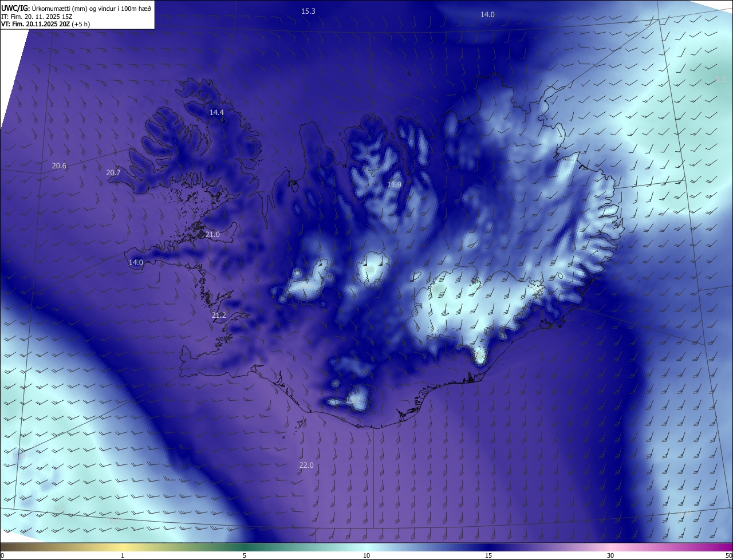
Task: Click the 0 tick on the colorbar
Action: pos(2,555)
